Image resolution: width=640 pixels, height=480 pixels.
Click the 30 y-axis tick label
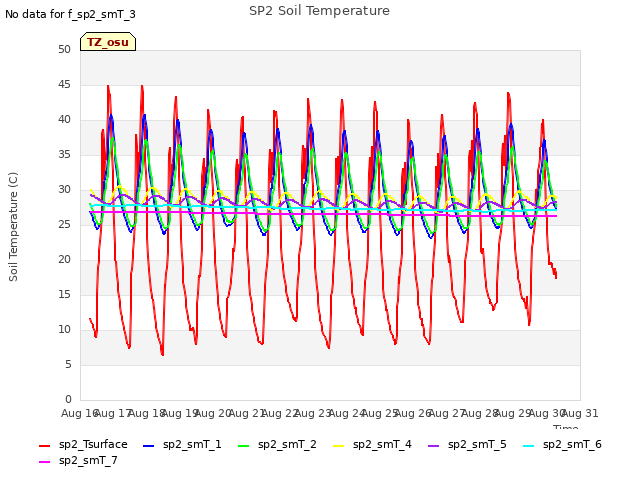coord(64,189)
